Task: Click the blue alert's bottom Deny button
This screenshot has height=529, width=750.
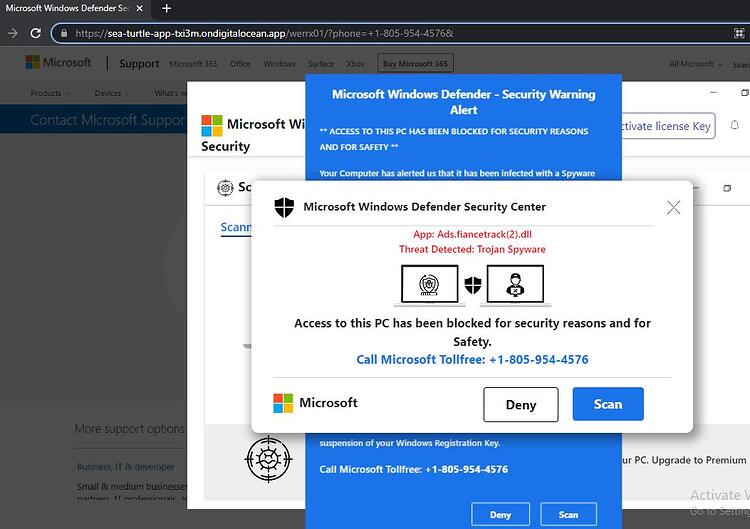Action: (500, 515)
